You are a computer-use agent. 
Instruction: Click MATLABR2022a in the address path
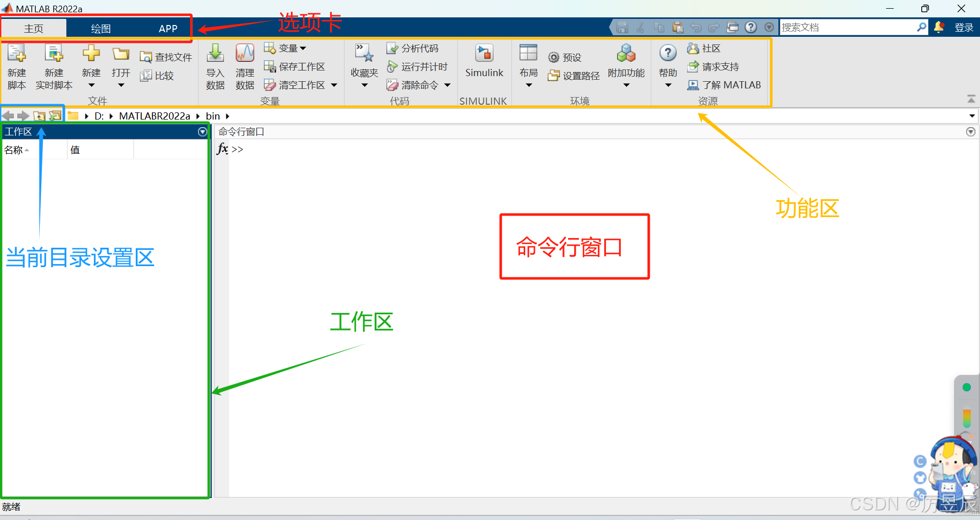(x=155, y=116)
